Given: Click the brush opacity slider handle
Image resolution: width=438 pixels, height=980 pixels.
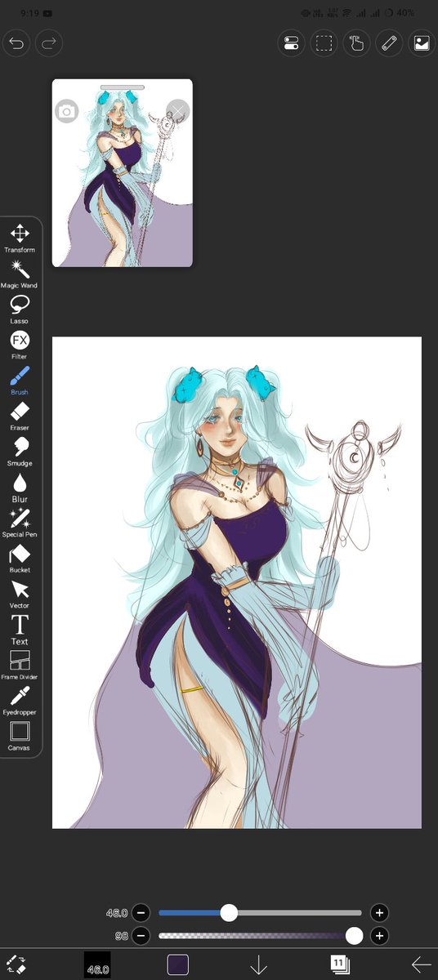Looking at the screenshot, I should coord(354,935).
